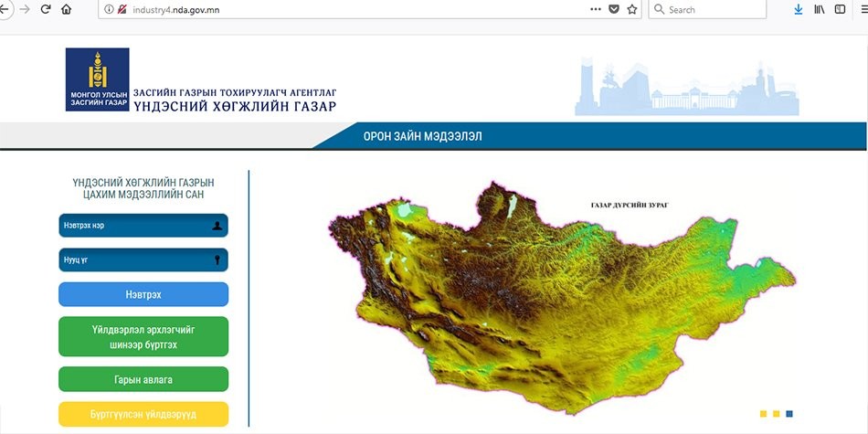The height and width of the screenshot is (434, 868).
Task: Click the Нууц үг password field
Action: 143,260
